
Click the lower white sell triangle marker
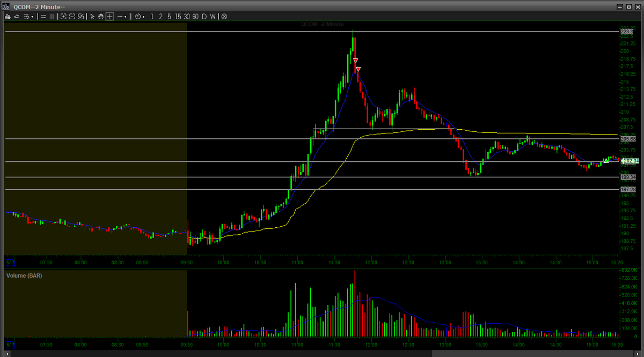(x=358, y=69)
